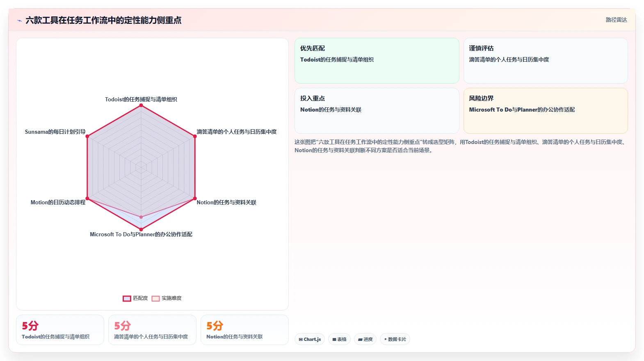Click the radar data point at Motion vertex

click(87, 199)
